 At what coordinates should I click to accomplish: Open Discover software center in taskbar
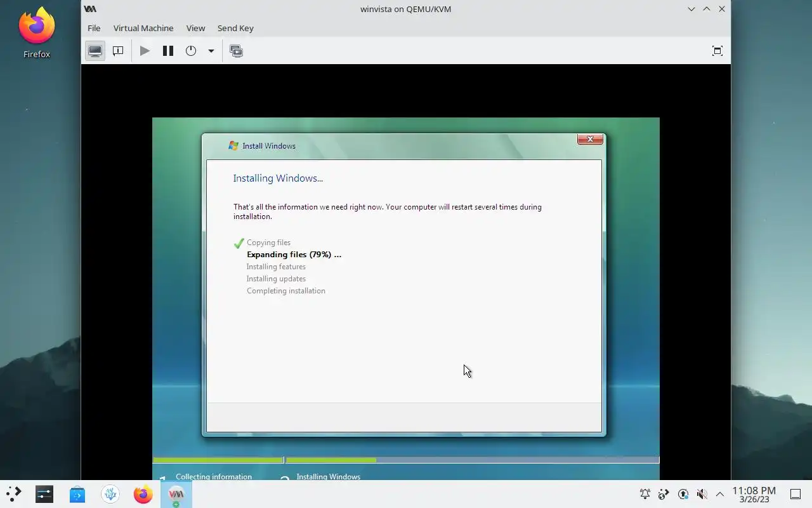[x=77, y=493]
